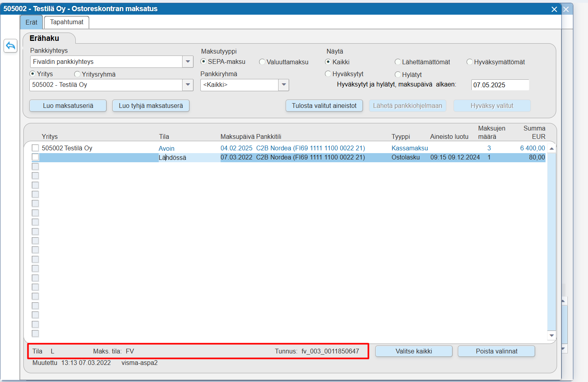Expand the 505002 - Testilä Oy company dropdown arrow
This screenshot has height=382, width=588.
coord(188,85)
